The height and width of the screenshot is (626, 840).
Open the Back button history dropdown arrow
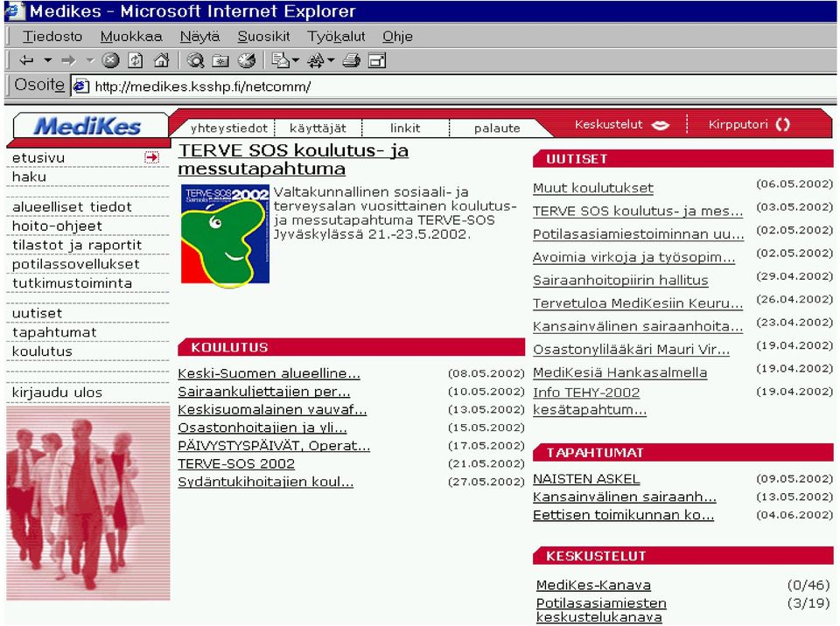click(x=47, y=60)
